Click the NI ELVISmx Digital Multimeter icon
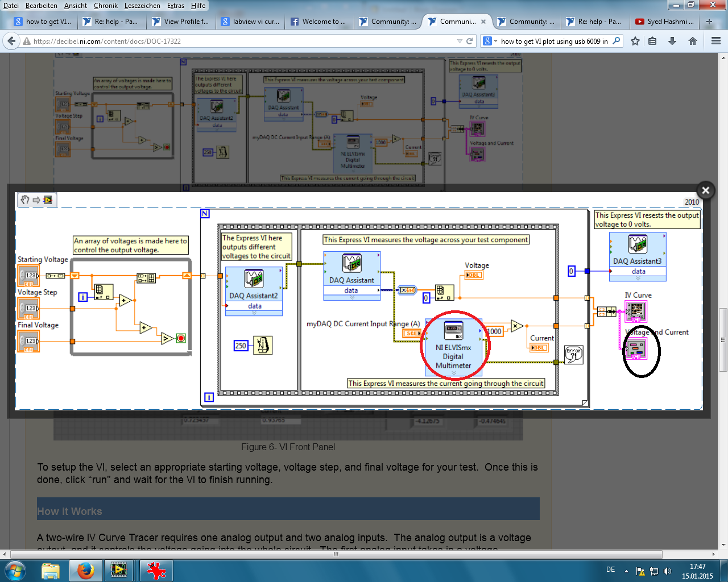Screen dimensions: 728x582 (453, 330)
